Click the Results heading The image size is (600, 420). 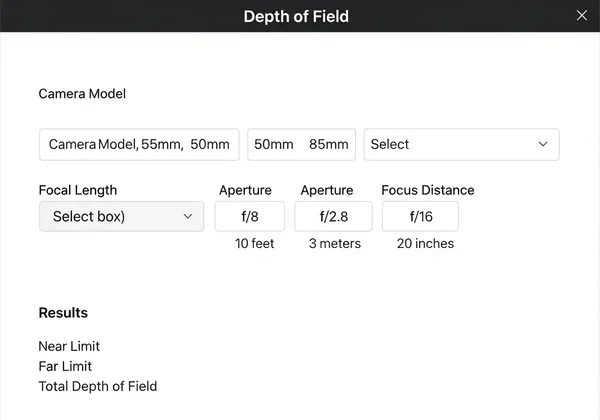(63, 313)
